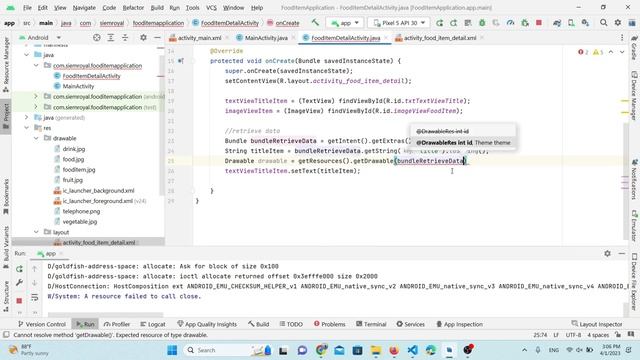Image resolution: width=640 pixels, height=360 pixels.
Task: Click onCreate in breadcrumb bar
Action: 287,23
